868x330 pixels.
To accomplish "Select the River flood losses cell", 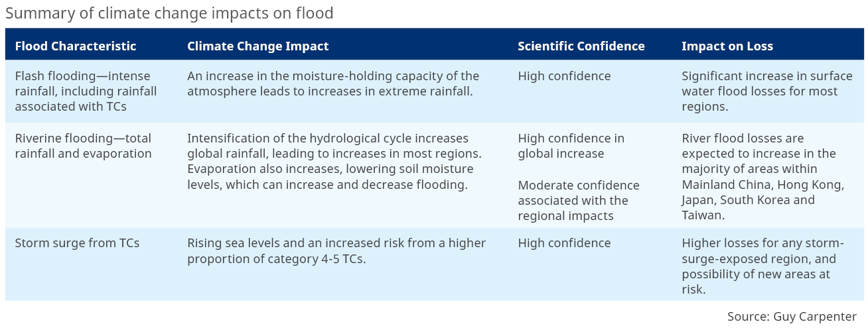I will tap(762, 176).
